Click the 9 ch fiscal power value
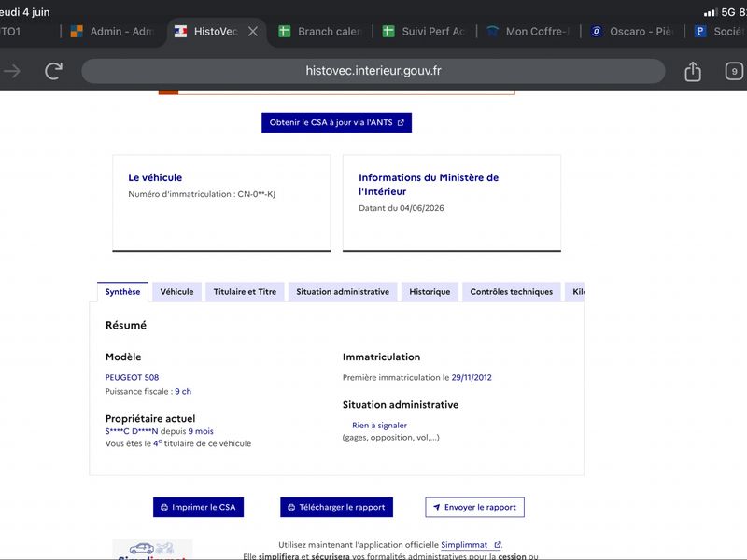Screen dimensions: 747x560 click(x=183, y=391)
